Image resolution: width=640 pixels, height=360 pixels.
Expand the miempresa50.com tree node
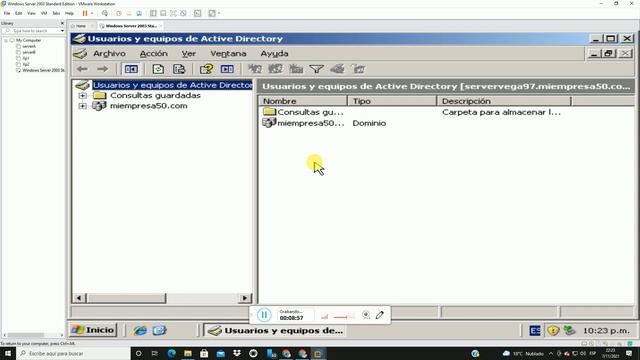click(82, 106)
